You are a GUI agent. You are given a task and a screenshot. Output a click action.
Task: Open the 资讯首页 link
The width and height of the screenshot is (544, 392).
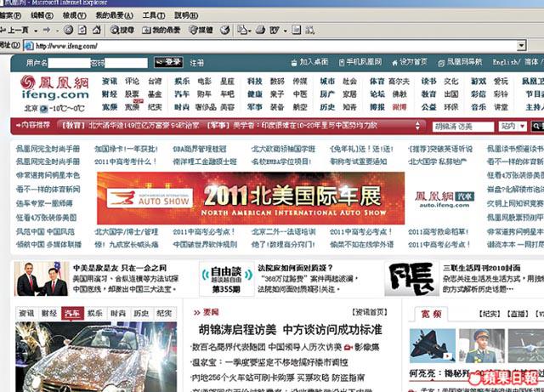(x=370, y=312)
